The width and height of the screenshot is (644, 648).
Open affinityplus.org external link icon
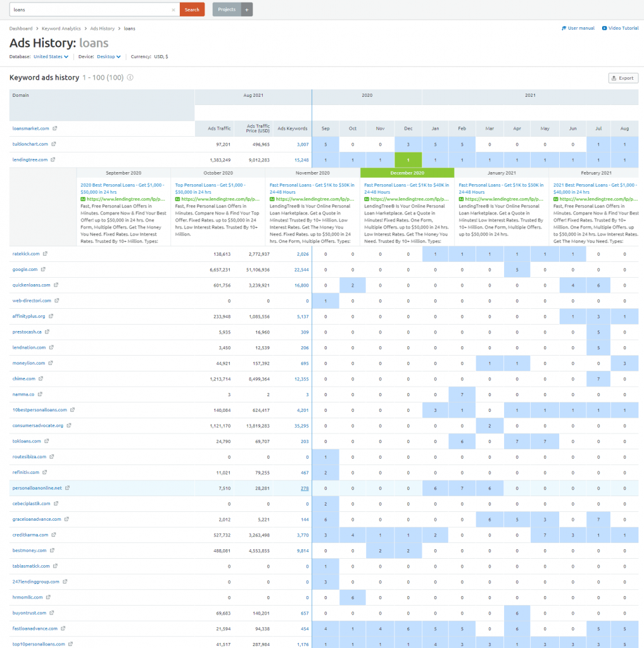coord(51,316)
